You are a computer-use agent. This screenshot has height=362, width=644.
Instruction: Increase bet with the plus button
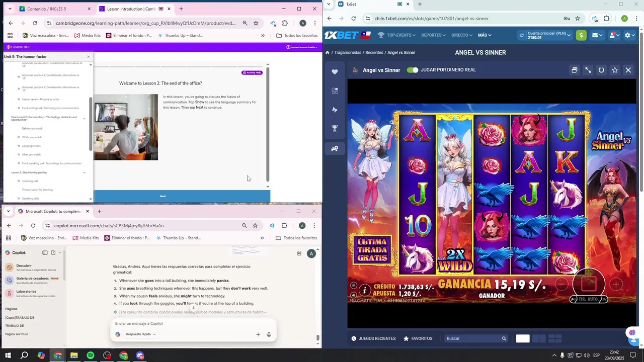pos(616,284)
